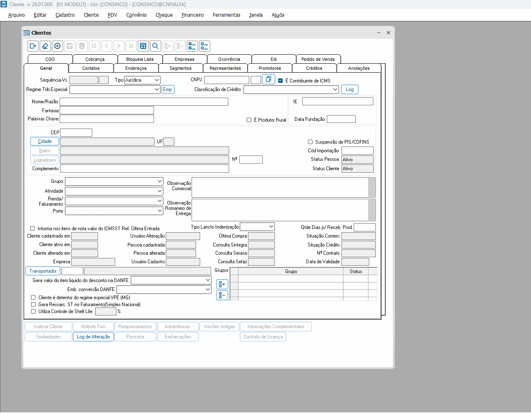Click the add row icon beside Grupos grid
Image resolution: width=531 pixels, height=420 pixels.
coord(222,284)
